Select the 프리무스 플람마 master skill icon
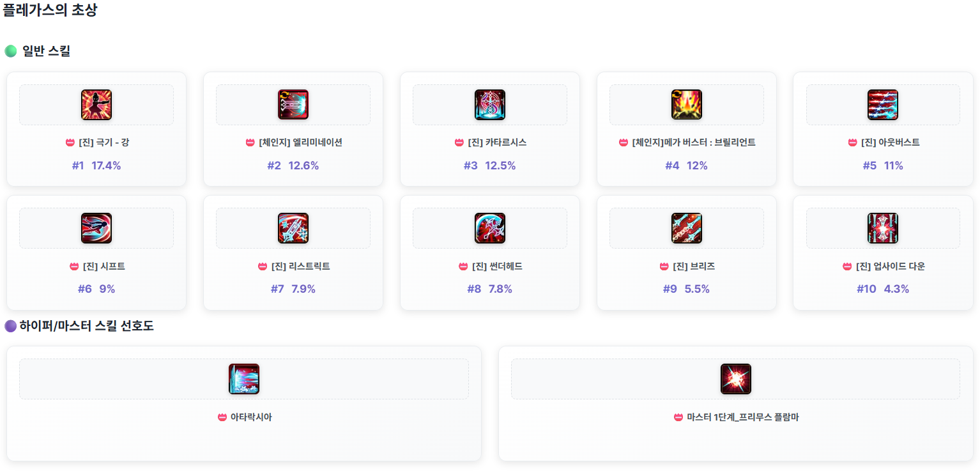Viewport: 980px width, 471px height. coord(736,379)
